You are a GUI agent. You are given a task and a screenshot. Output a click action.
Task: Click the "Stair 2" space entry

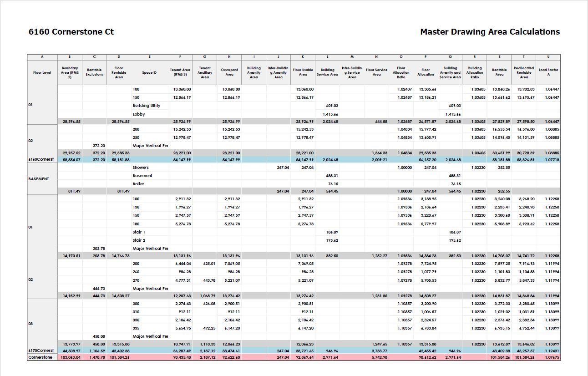coord(139,240)
